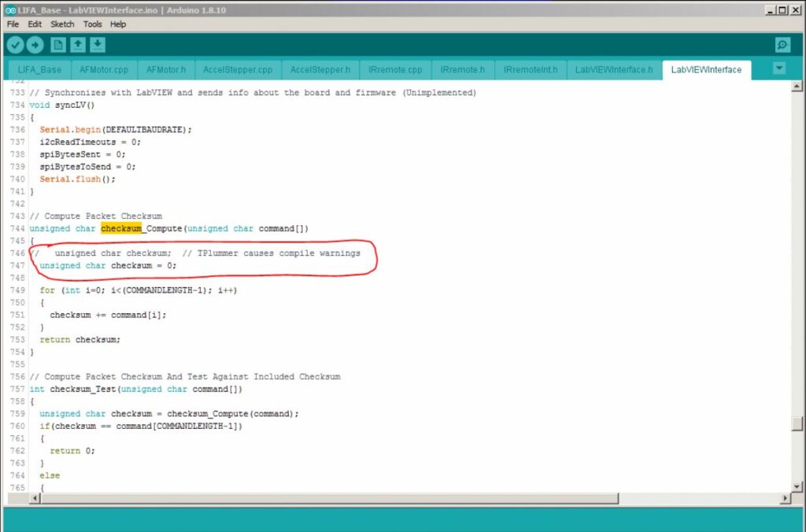Switch to the AFMotor.cpp tab

point(104,70)
